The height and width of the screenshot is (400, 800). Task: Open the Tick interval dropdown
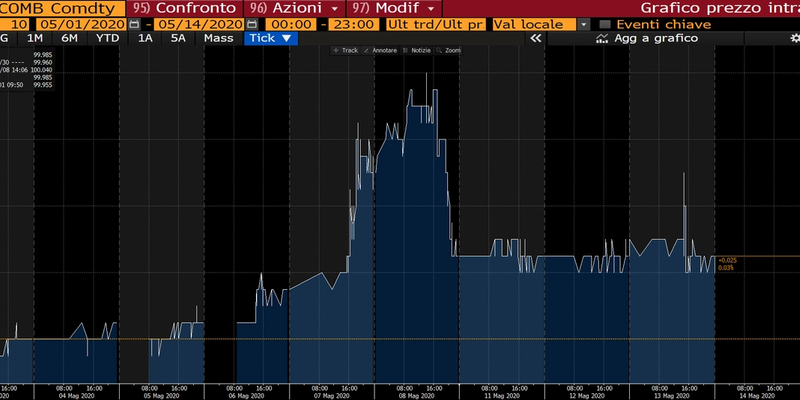coord(271,38)
